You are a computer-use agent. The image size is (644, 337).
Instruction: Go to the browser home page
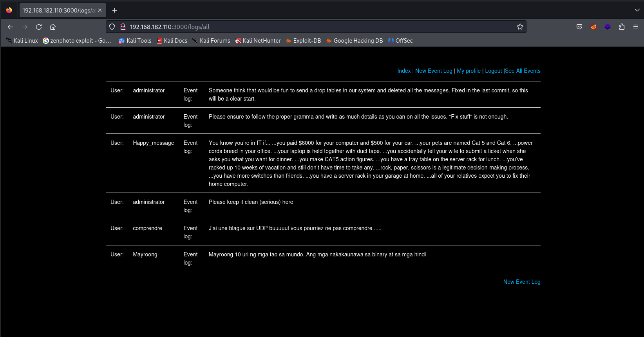coord(53,27)
